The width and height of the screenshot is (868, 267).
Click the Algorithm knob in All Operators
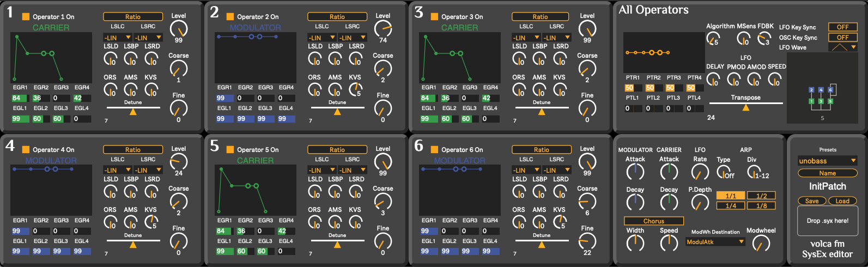712,38
